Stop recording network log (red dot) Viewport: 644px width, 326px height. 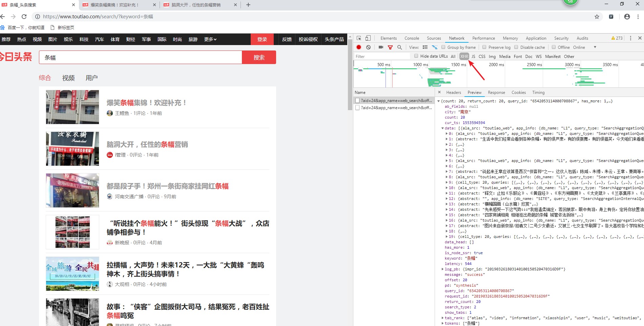click(359, 47)
